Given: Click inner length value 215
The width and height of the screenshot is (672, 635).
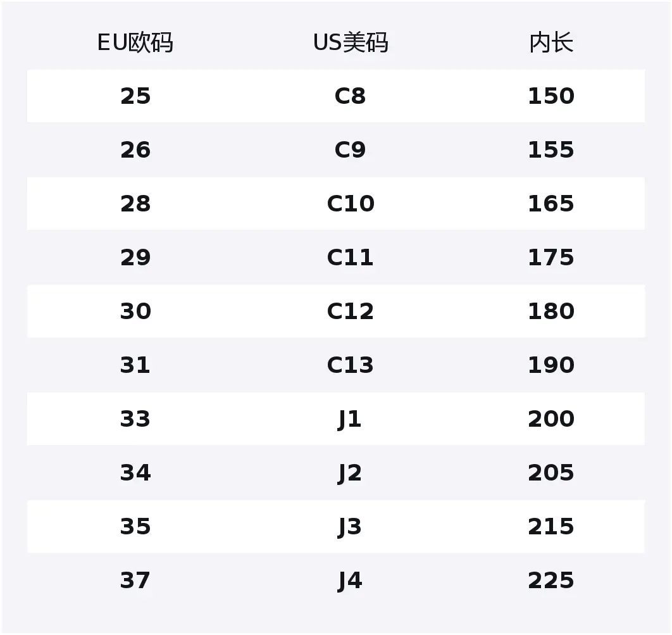Looking at the screenshot, I should tap(551, 527).
